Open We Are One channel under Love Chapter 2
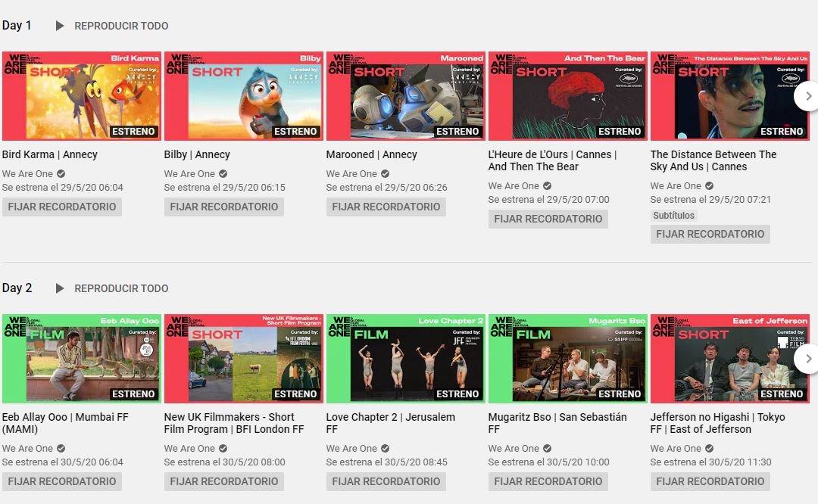This screenshot has height=504, width=818. coord(351,448)
